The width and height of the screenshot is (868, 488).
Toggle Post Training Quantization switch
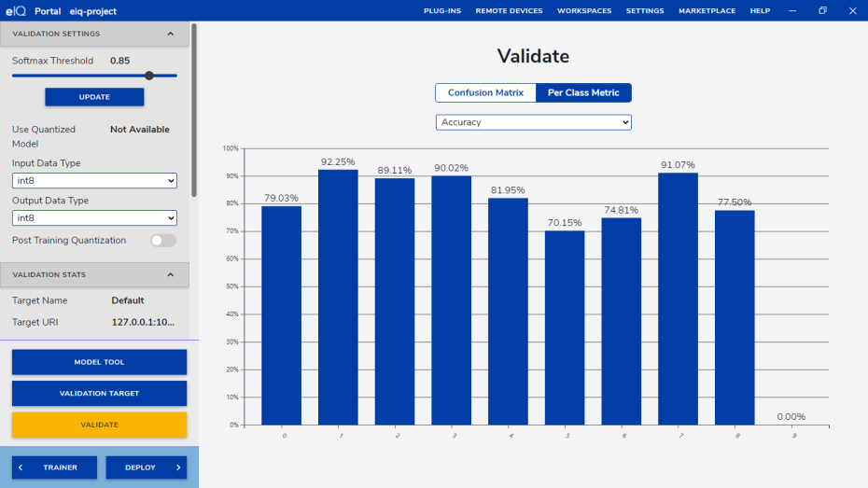click(x=163, y=241)
